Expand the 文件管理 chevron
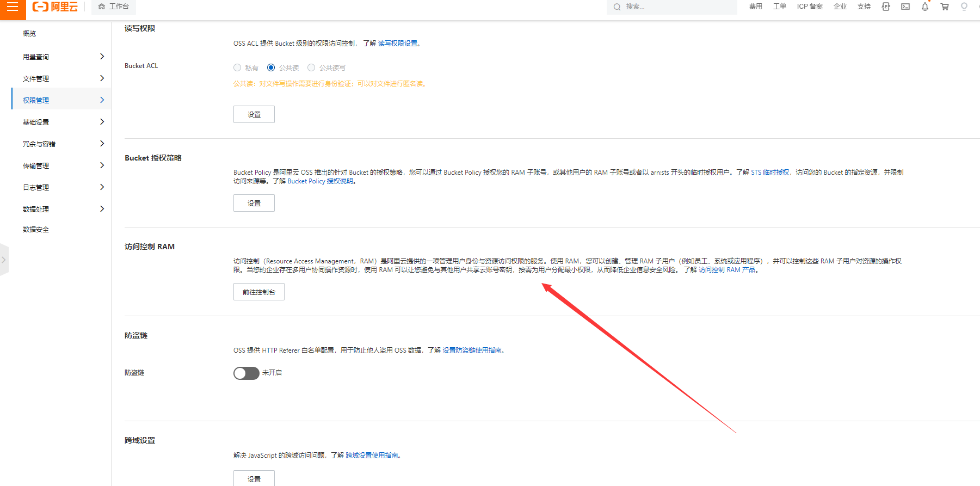This screenshot has width=980, height=486. pyautogui.click(x=102, y=78)
